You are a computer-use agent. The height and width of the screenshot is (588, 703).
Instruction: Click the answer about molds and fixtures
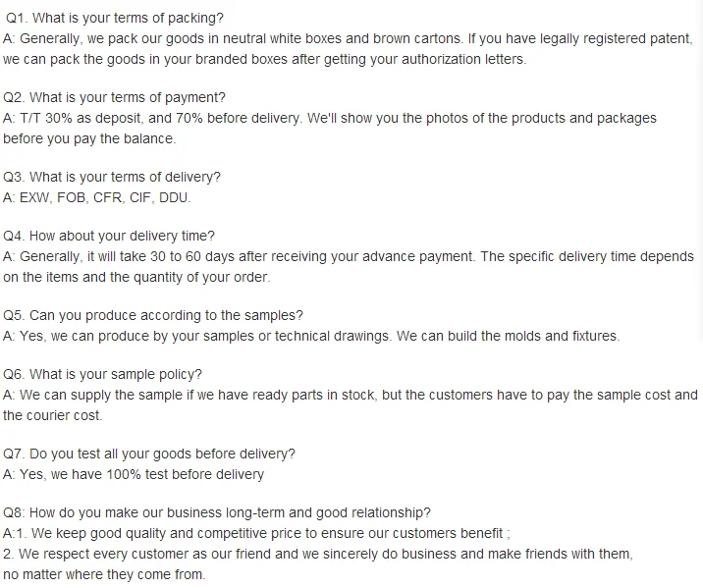pyautogui.click(x=310, y=336)
